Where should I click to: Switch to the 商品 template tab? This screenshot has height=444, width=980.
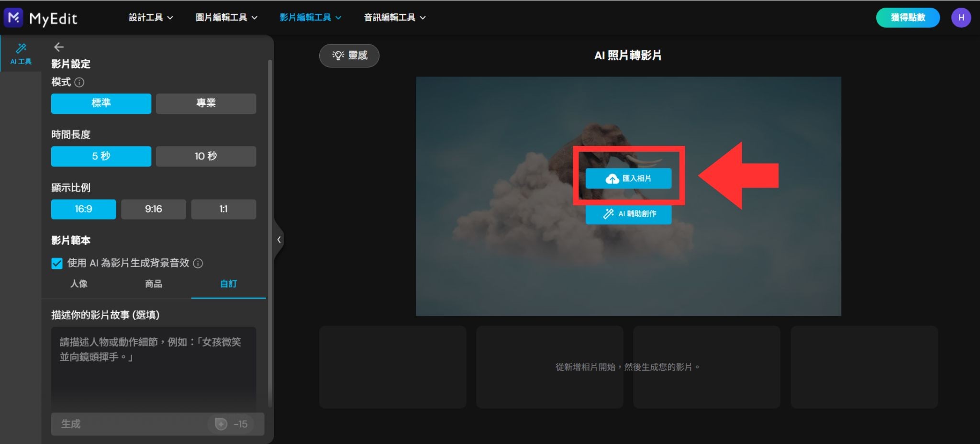153,284
